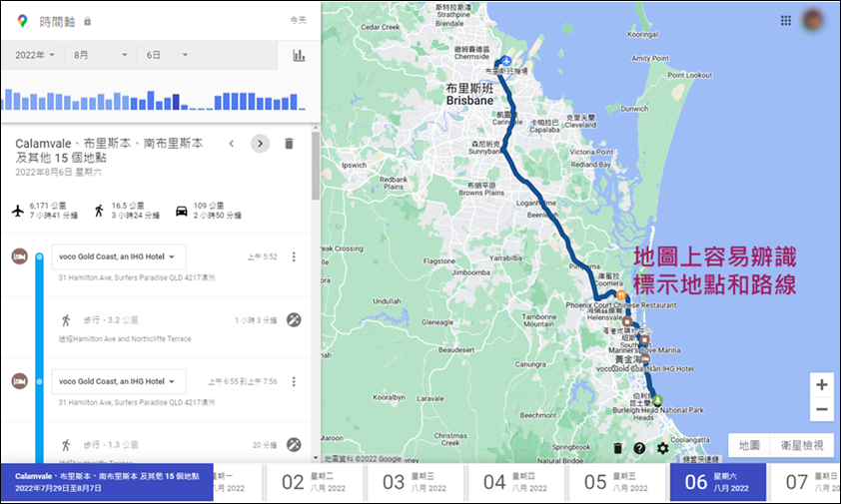This screenshot has height=504, width=841.
Task: Open the map settings gear
Action: point(663,448)
